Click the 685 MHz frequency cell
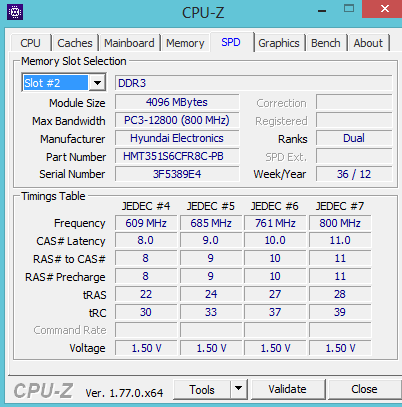 coord(211,223)
